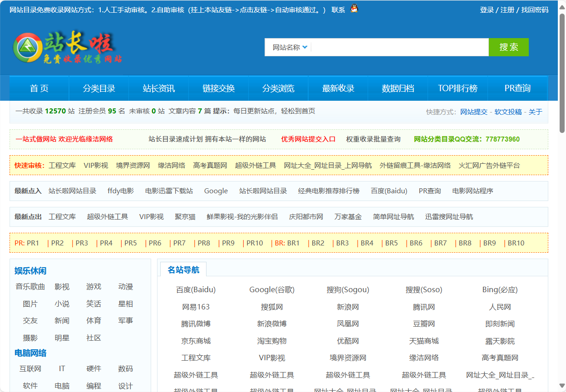566x392 pixels.
Task: Open 最新收录 navigation item
Action: (x=338, y=88)
